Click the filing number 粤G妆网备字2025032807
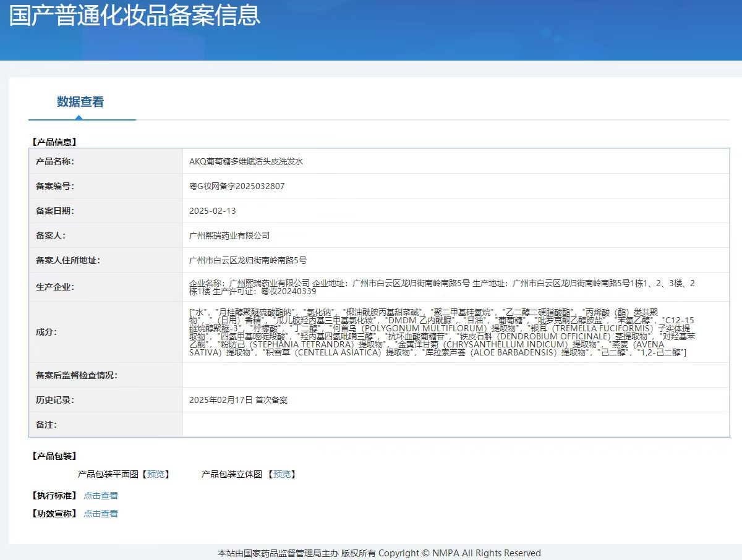Image resolution: width=742 pixels, height=560 pixels. point(237,186)
